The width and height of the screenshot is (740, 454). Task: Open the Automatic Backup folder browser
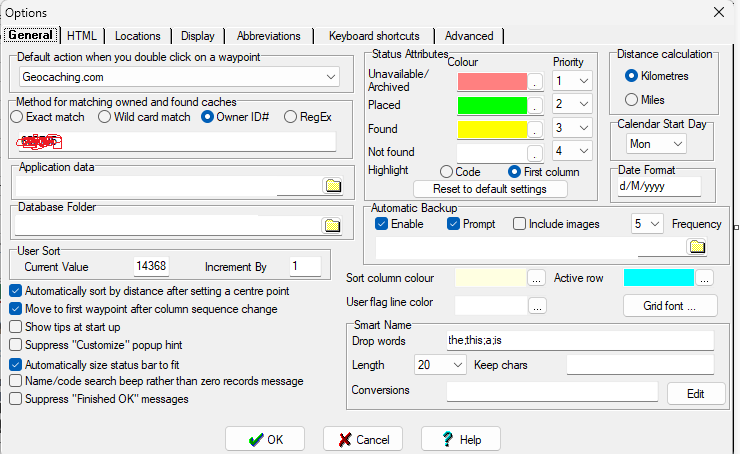tap(698, 247)
